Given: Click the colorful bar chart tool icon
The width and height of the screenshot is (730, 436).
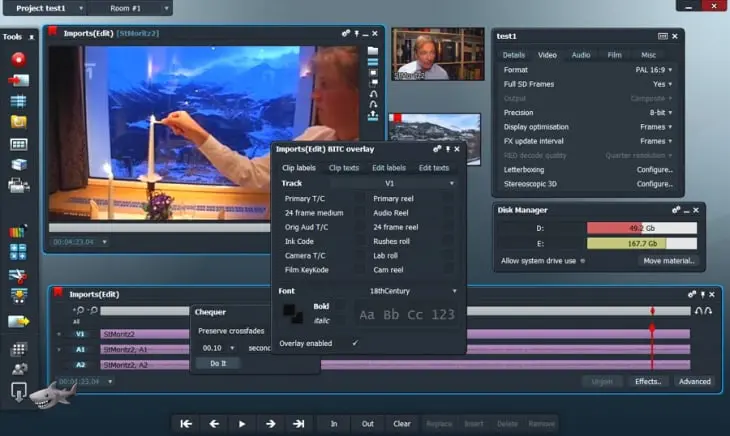Looking at the screenshot, I should coord(18,232).
